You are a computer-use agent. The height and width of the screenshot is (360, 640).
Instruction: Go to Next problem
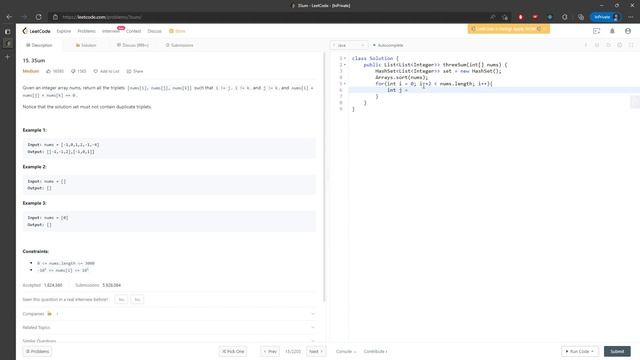pyautogui.click(x=316, y=351)
